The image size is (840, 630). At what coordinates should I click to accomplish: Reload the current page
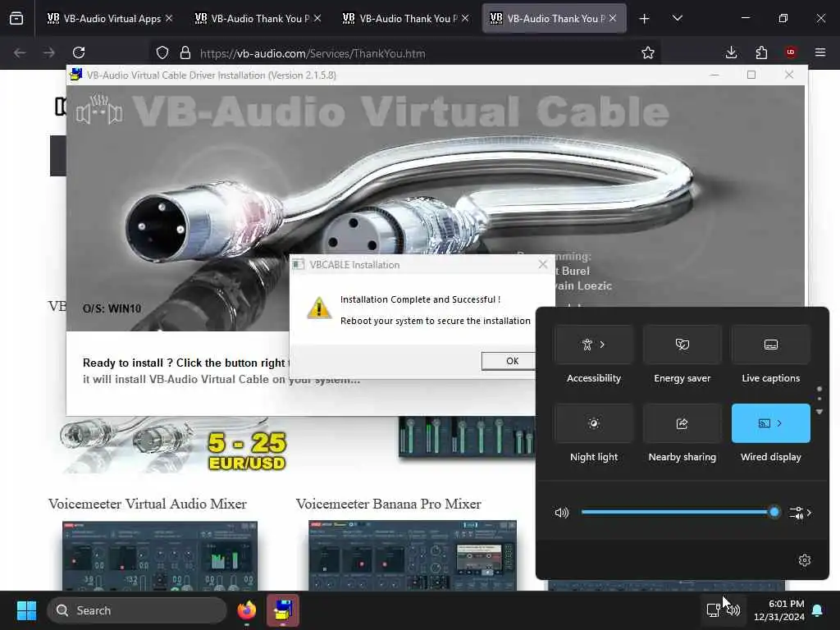click(x=79, y=52)
